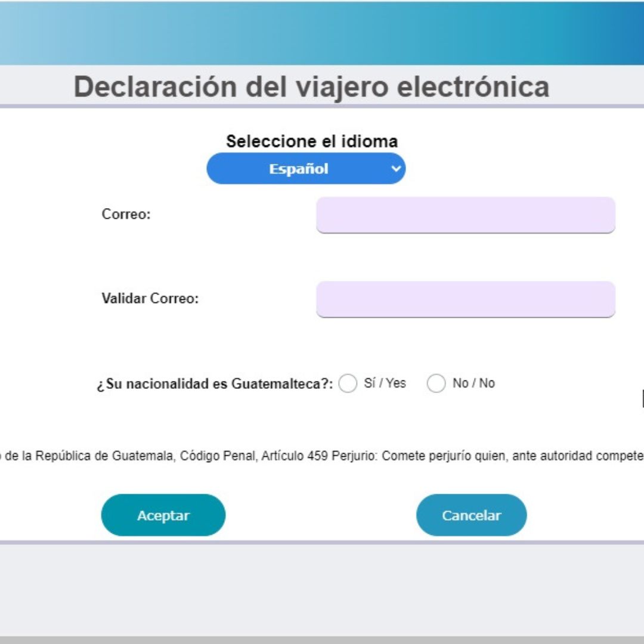The width and height of the screenshot is (644, 644).
Task: Click the blue gradient header banner
Action: click(x=322, y=33)
